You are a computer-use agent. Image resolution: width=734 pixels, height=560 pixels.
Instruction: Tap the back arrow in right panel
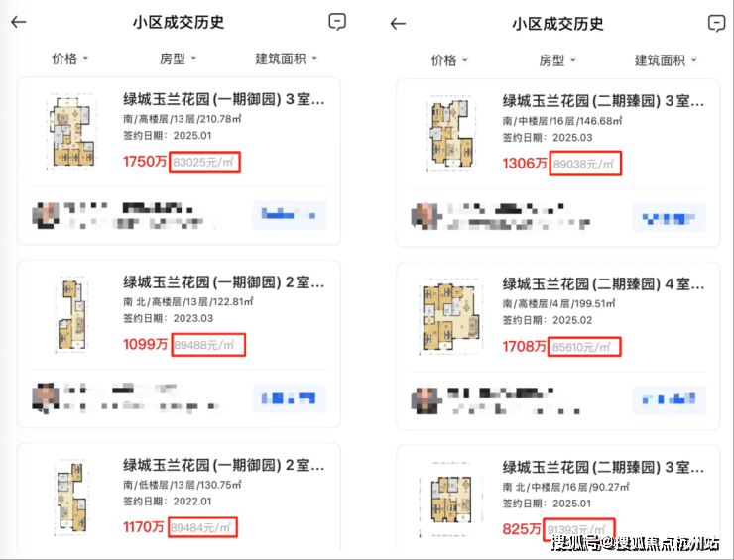tap(398, 24)
